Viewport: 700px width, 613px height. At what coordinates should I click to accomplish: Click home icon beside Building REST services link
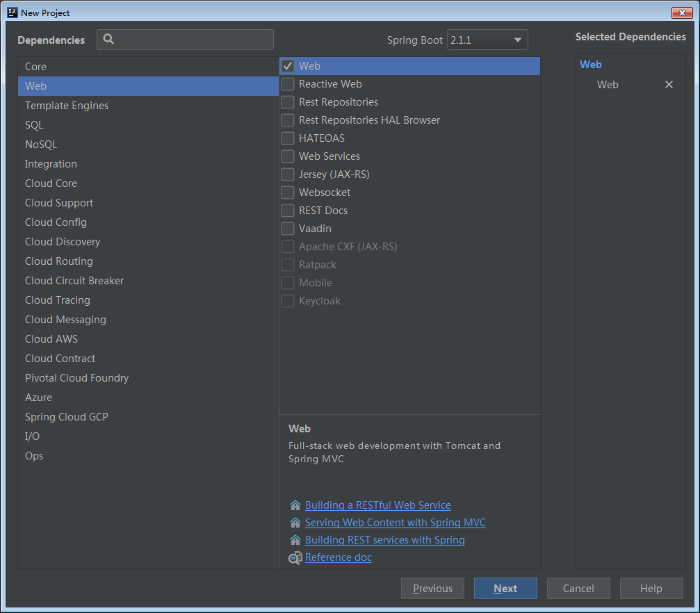[295, 540]
